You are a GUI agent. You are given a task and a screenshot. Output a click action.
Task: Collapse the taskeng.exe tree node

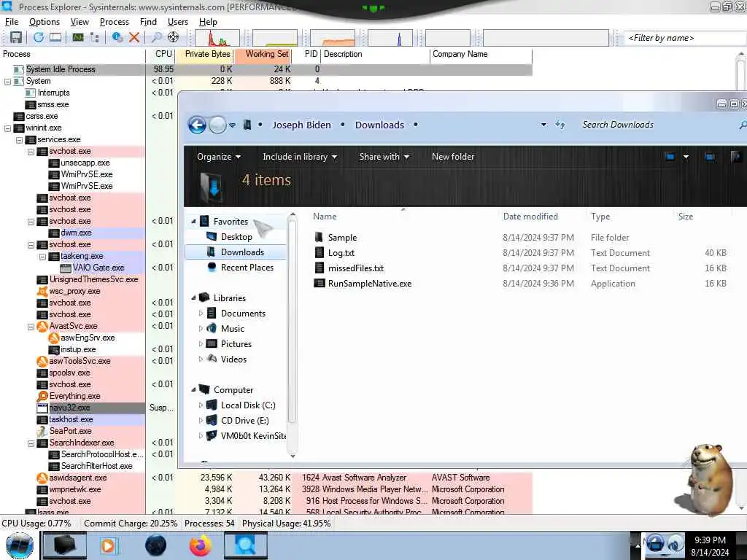[x=42, y=257]
